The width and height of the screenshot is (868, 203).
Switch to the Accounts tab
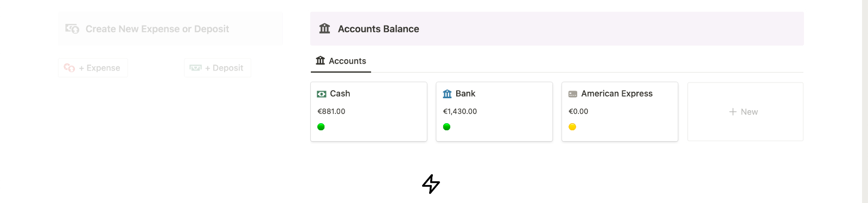341,61
